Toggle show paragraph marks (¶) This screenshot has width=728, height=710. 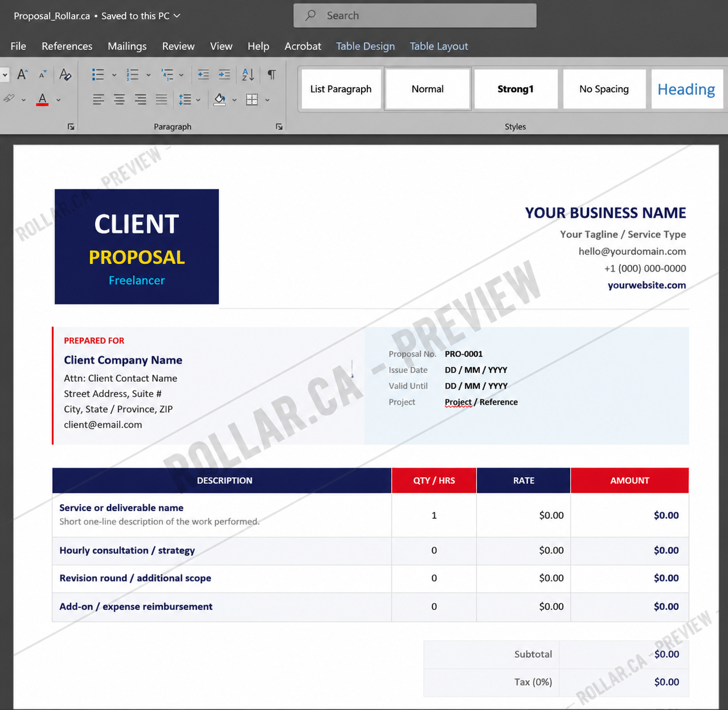(272, 74)
